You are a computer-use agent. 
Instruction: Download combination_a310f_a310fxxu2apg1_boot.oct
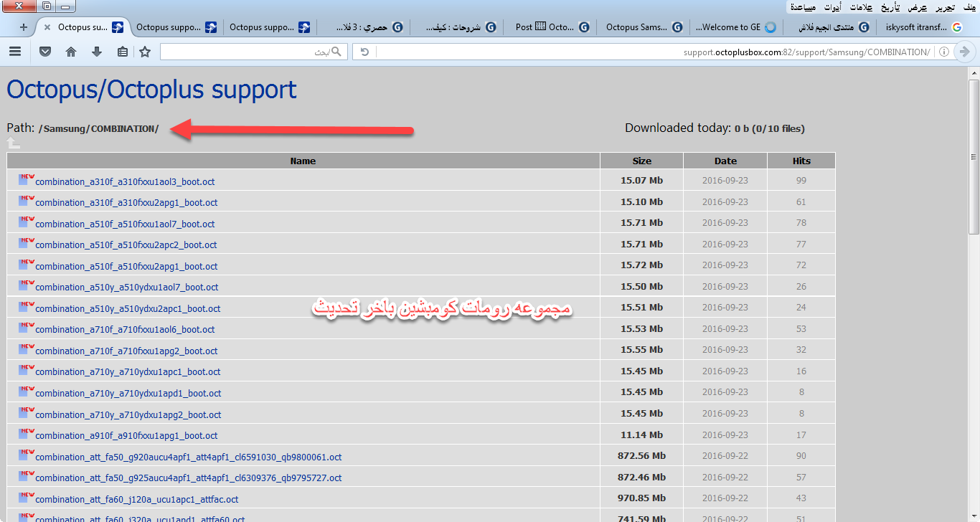pos(126,202)
